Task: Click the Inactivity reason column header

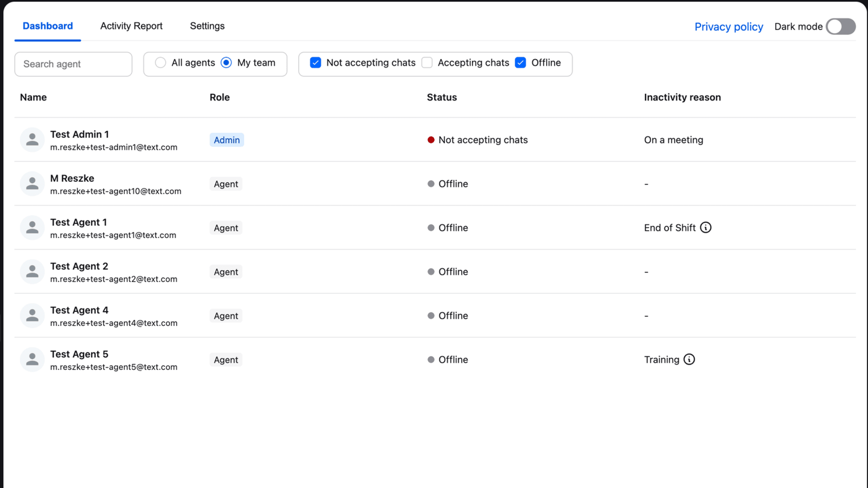Action: (x=682, y=97)
